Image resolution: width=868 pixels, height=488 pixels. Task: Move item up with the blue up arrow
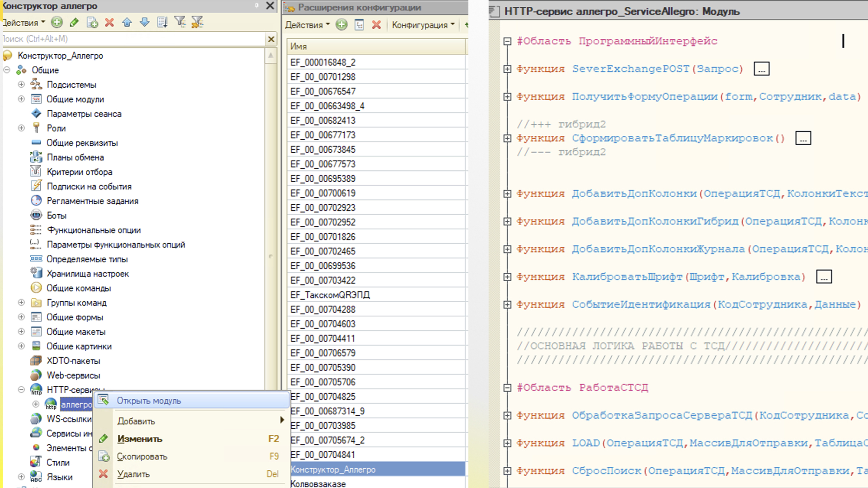pyautogui.click(x=127, y=22)
